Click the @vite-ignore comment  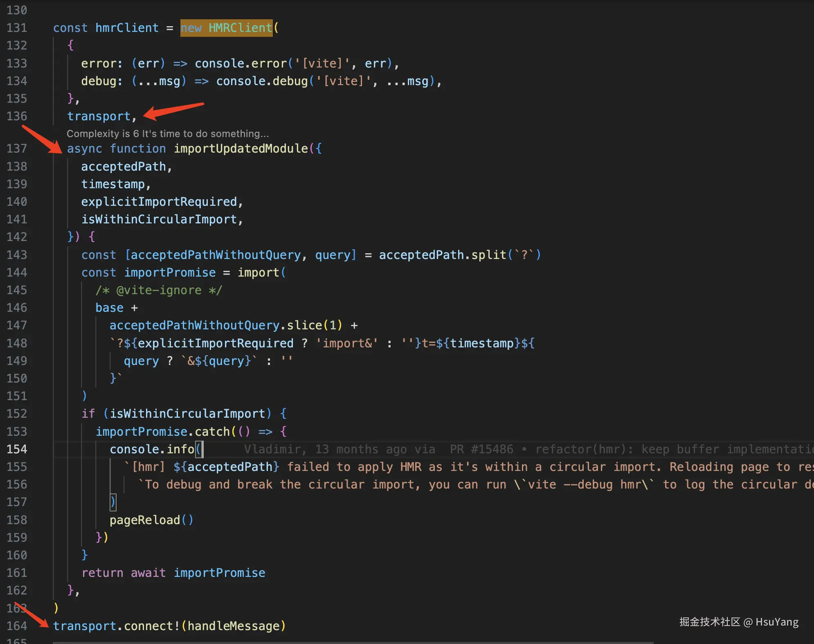[159, 290]
